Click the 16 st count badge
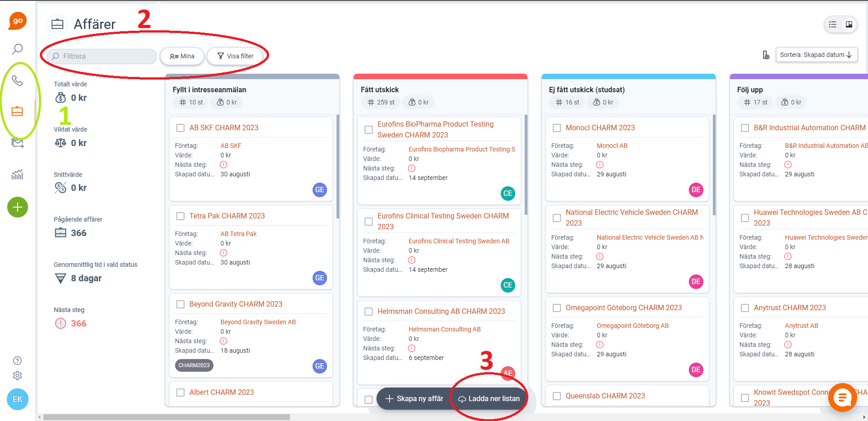 coord(567,102)
